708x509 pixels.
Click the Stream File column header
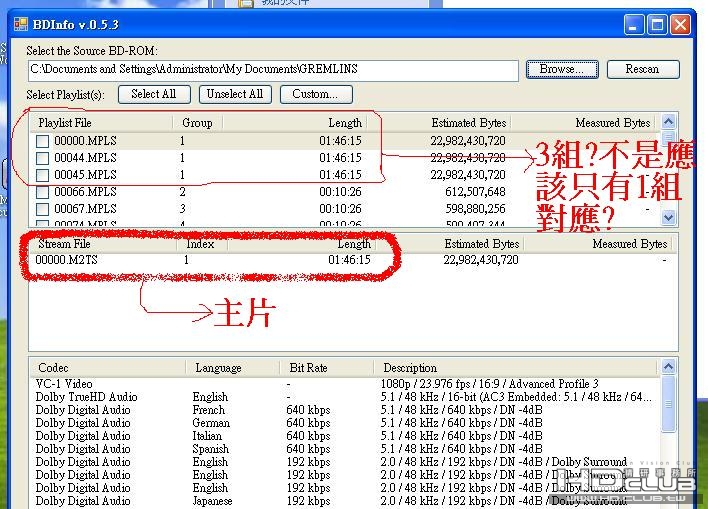(x=103, y=244)
